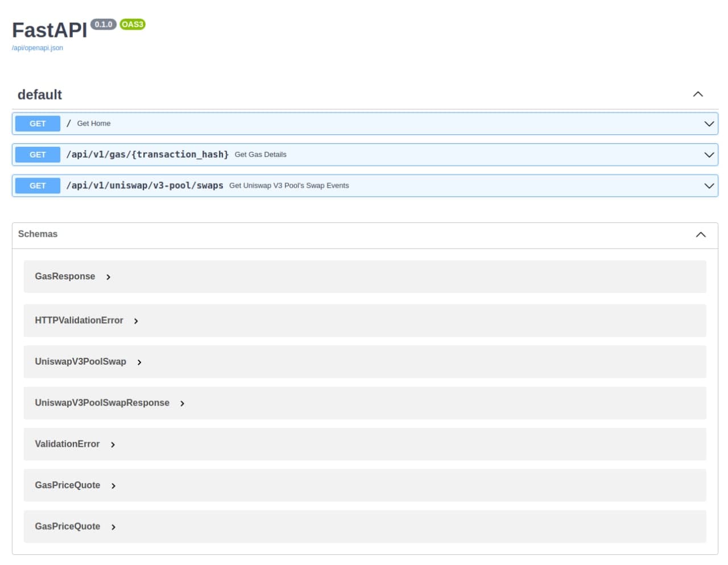Viewport: 728px width, 565px height.
Task: Click the UniswapV3PoolSwap schema name
Action: coord(80,362)
